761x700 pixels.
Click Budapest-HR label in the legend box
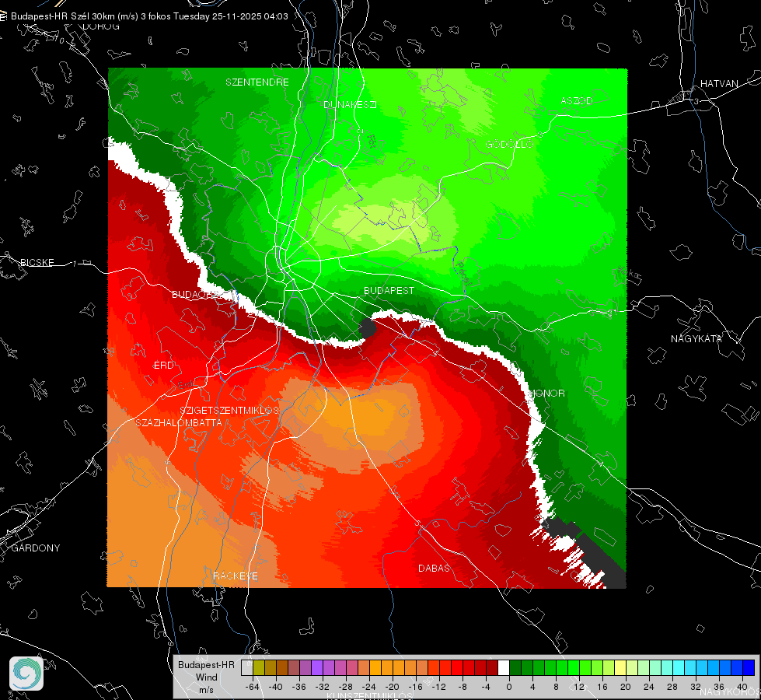pyautogui.click(x=206, y=664)
